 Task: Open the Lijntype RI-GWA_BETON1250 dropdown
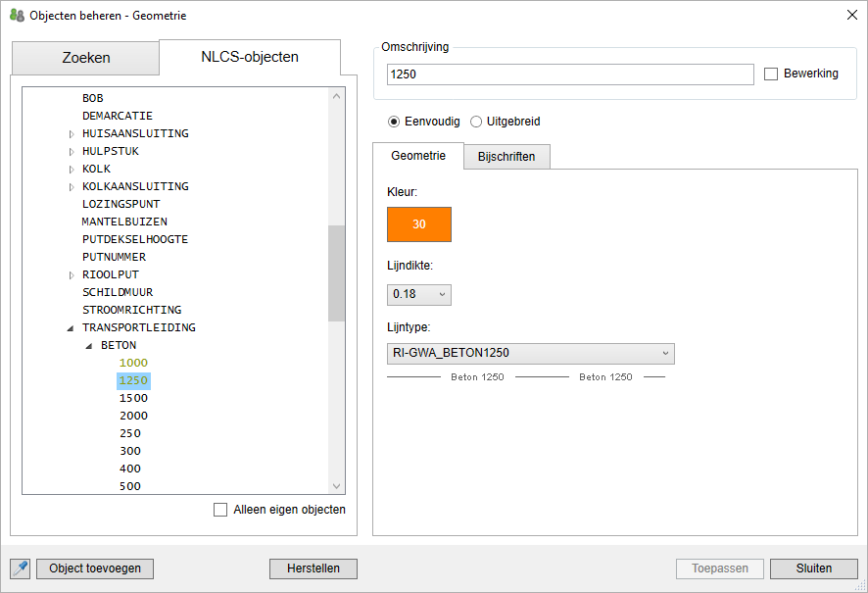pyautogui.click(x=530, y=354)
